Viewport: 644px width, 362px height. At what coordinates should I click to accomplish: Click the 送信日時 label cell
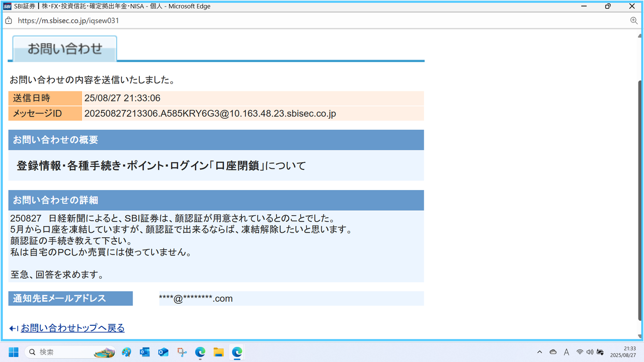45,99
